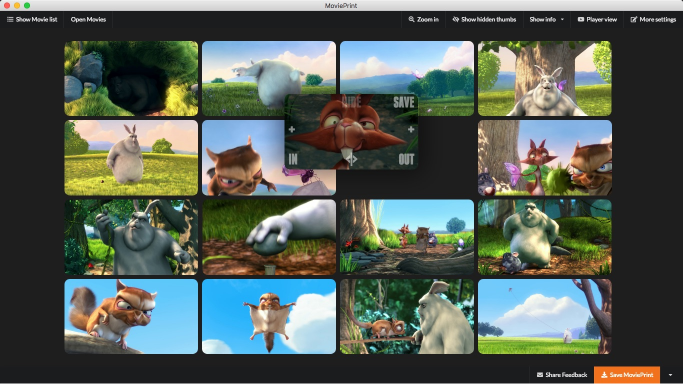684x384 pixels.
Task: Select the bunny under tree with butterfly thumbnail
Action: coord(545,79)
